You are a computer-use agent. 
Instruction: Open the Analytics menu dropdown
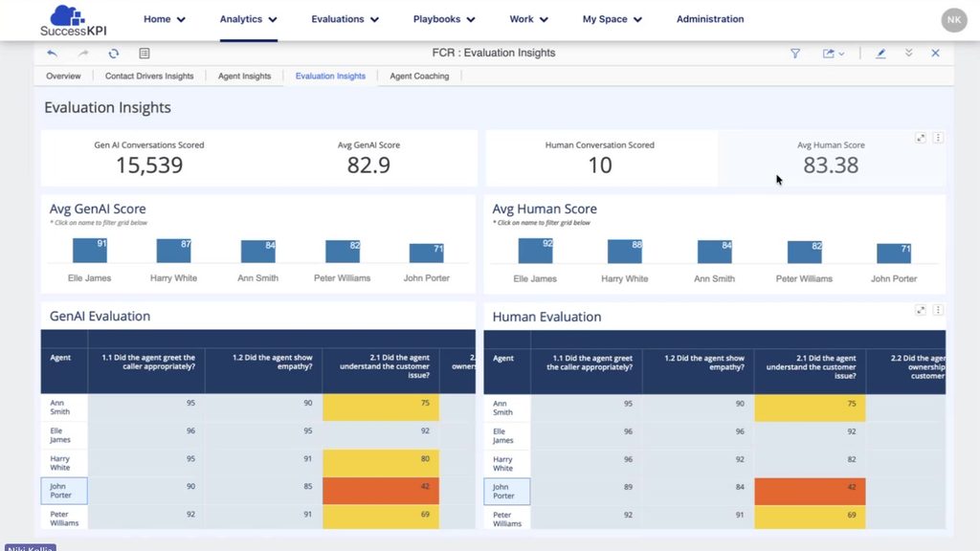pyautogui.click(x=248, y=19)
